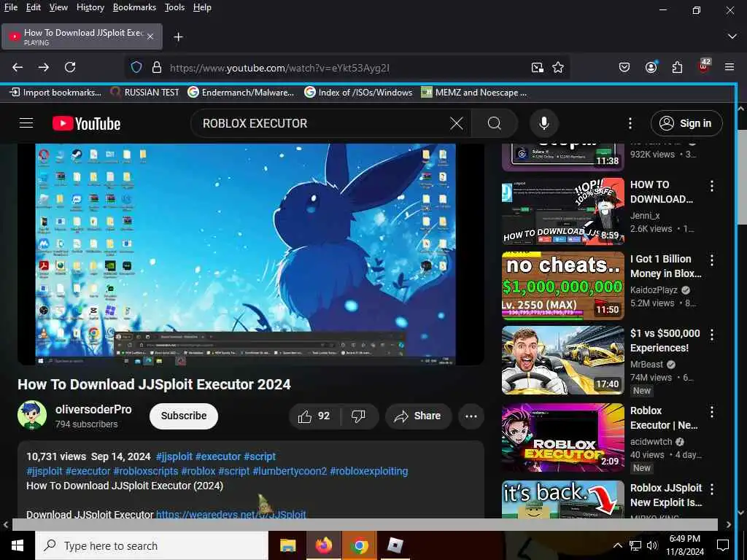The width and height of the screenshot is (747, 560).
Task: Open Roblox from the taskbar
Action: point(395,545)
